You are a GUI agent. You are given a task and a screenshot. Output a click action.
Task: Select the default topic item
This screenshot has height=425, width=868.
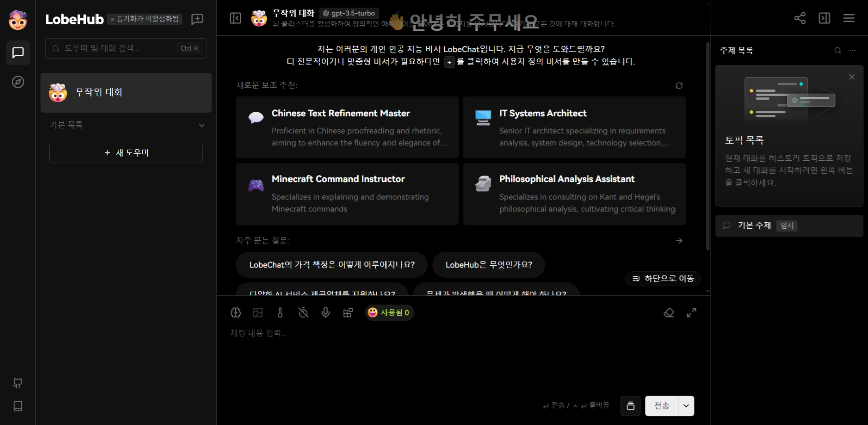(789, 226)
